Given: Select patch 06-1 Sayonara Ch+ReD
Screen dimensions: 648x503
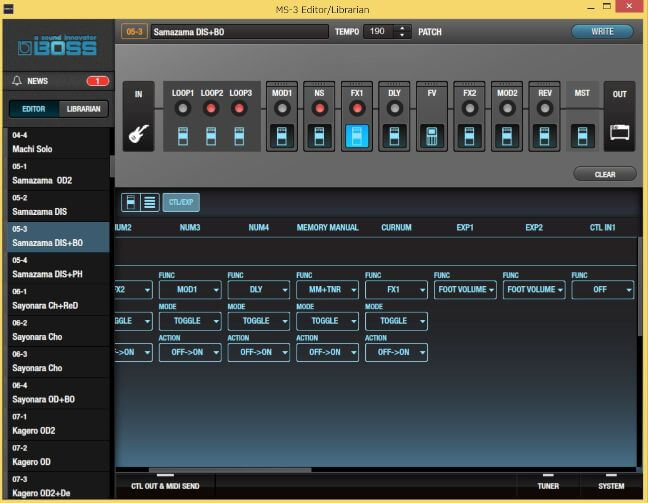Looking at the screenshot, I should (58, 299).
